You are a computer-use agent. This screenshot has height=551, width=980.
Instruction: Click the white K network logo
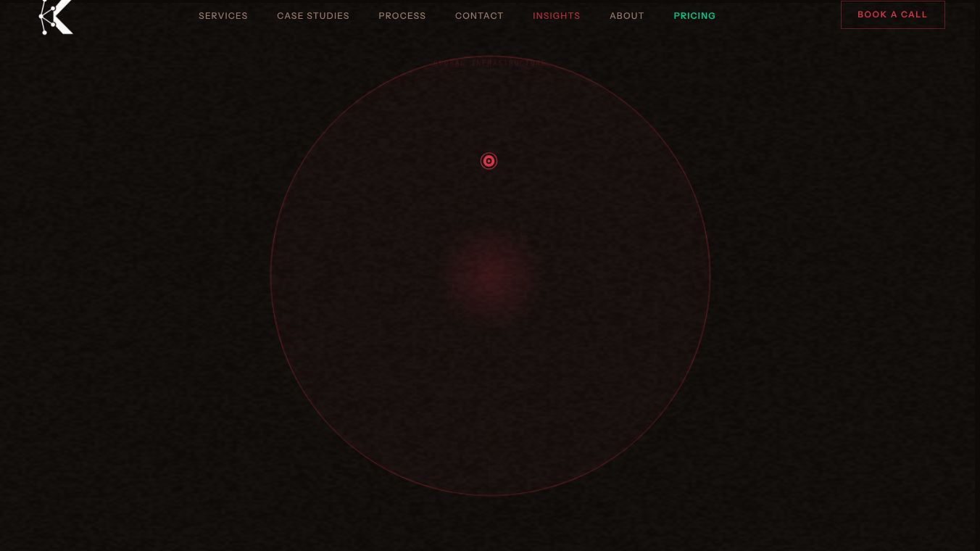pyautogui.click(x=57, y=17)
